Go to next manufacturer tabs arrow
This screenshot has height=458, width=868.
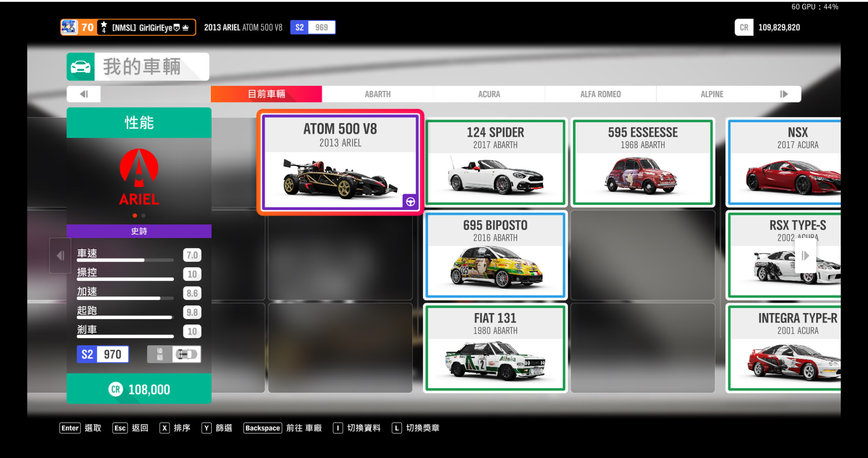784,94
